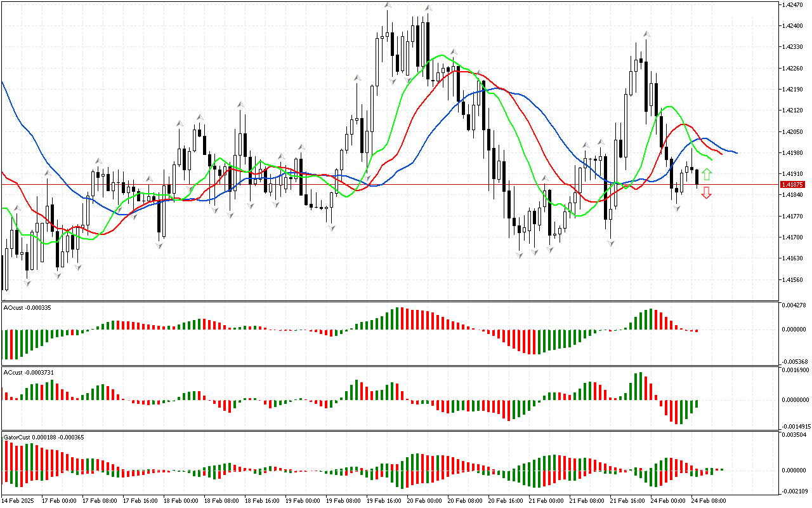Click the 24 Feb 00:00 time label

[668, 501]
